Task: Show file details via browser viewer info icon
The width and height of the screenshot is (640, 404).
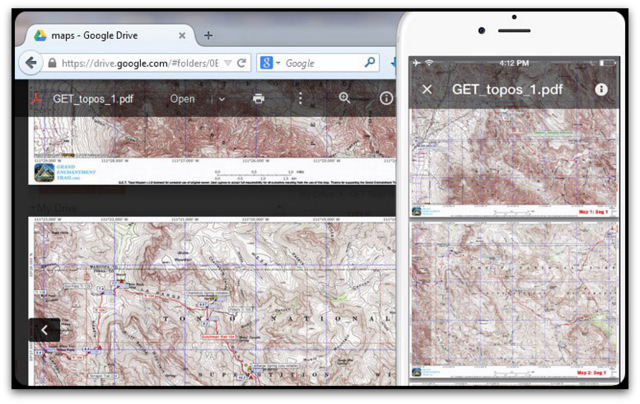Action: 386,98
